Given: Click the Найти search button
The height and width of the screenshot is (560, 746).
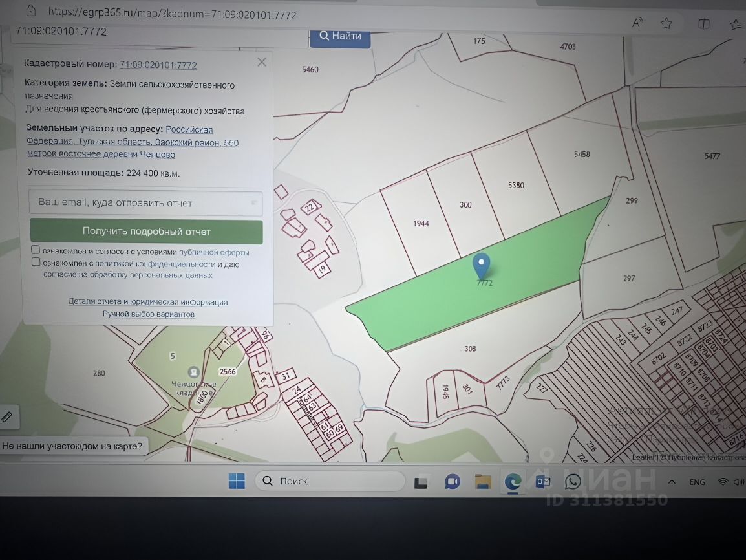Looking at the screenshot, I should (340, 37).
